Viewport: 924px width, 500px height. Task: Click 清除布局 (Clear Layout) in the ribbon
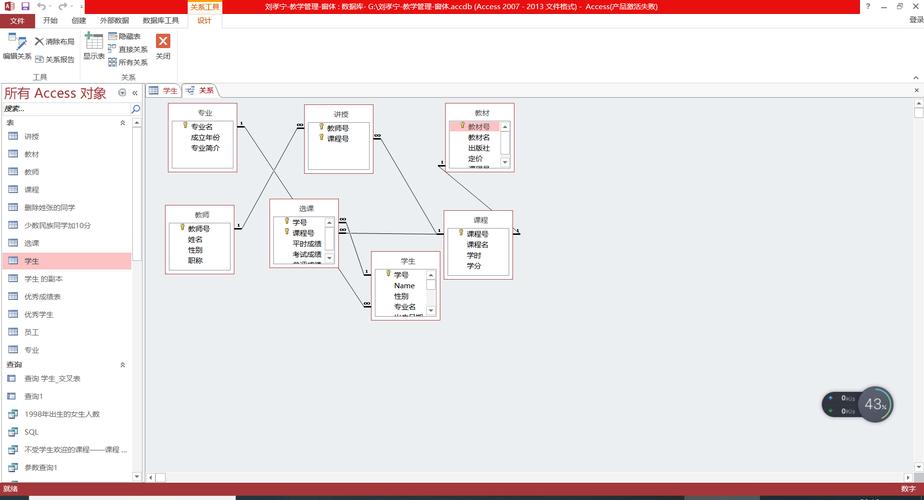[x=54, y=42]
